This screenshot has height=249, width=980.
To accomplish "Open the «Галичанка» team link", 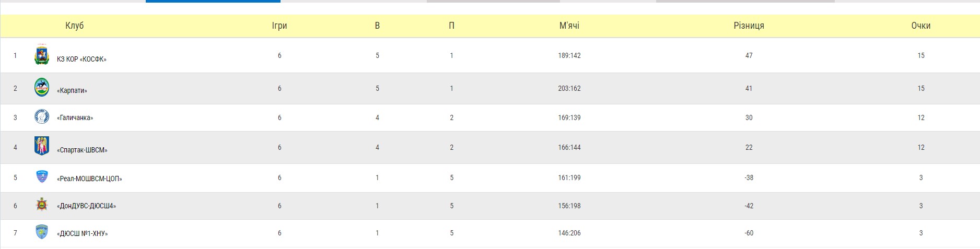I will tap(75, 118).
